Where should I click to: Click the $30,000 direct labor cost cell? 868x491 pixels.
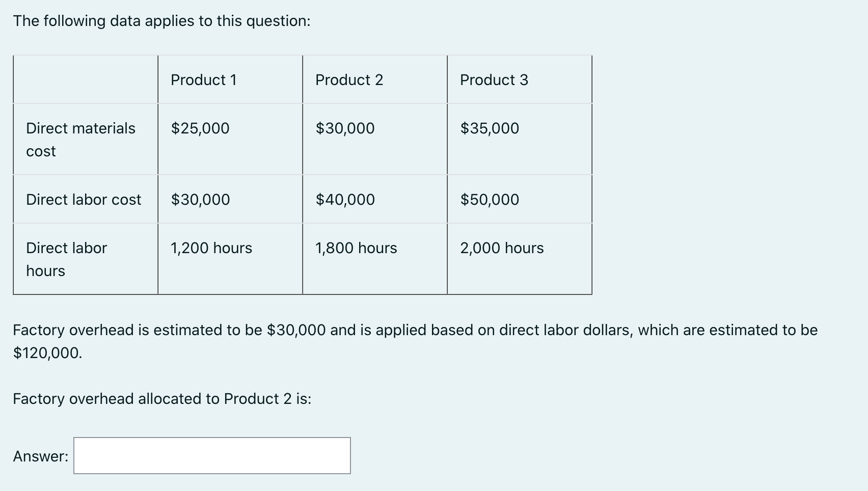pos(199,199)
